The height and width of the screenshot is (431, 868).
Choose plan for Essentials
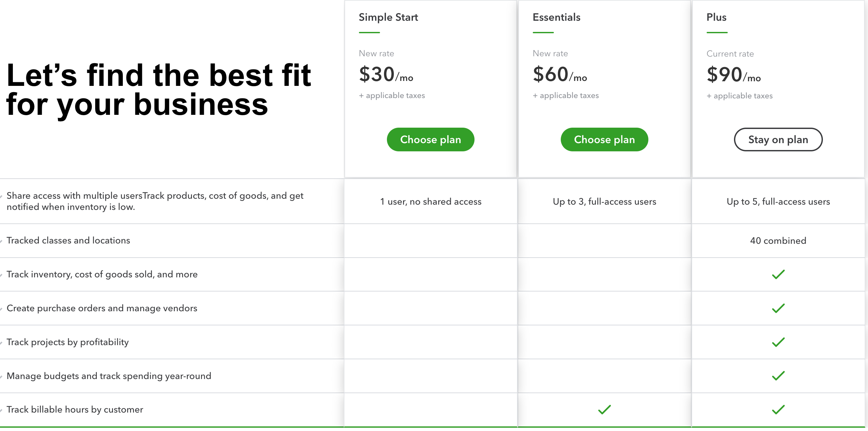(x=604, y=139)
